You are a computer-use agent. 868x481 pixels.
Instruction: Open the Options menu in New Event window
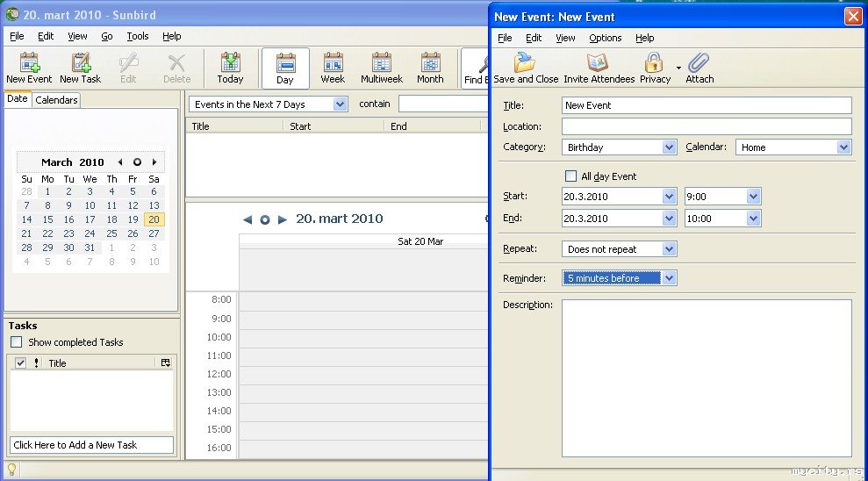click(x=605, y=38)
